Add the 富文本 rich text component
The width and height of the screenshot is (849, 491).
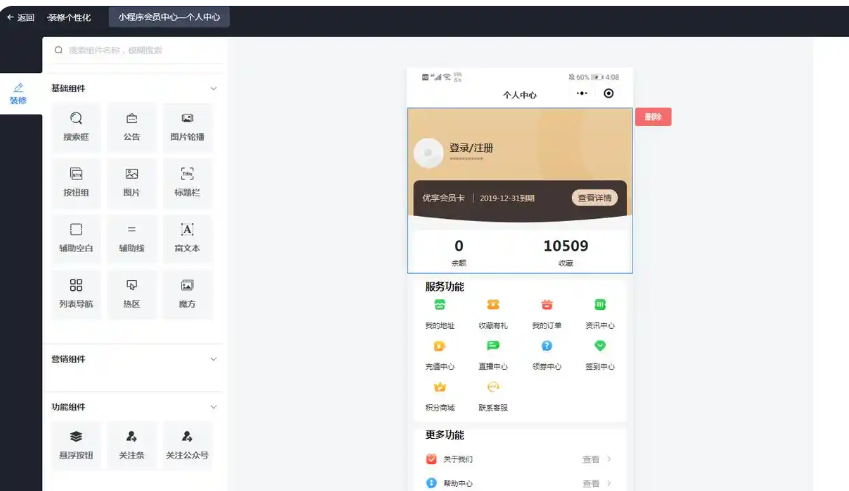click(187, 238)
